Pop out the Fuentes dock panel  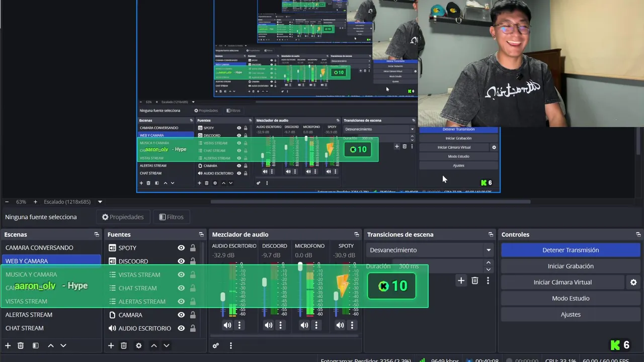coord(201,234)
